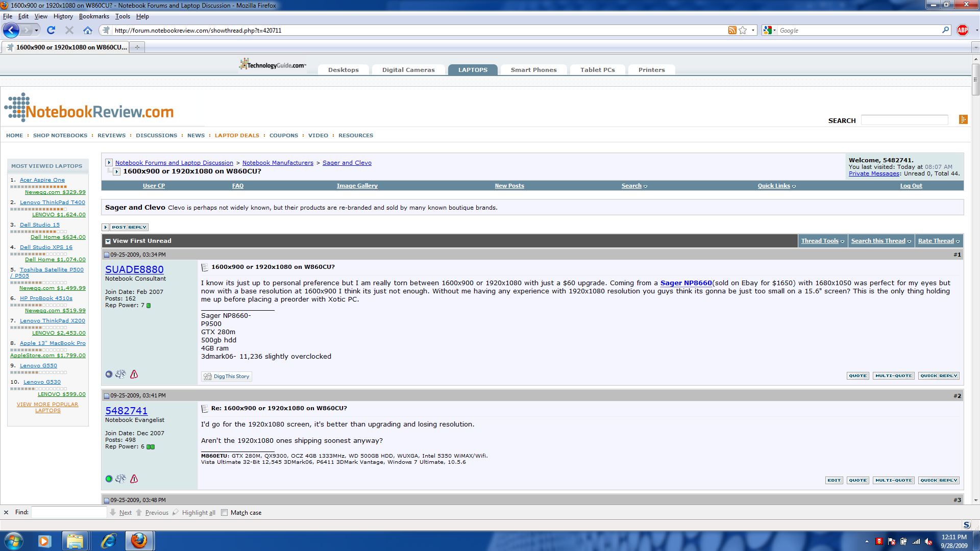Report 5482741's post with the warning triangle

tap(134, 479)
